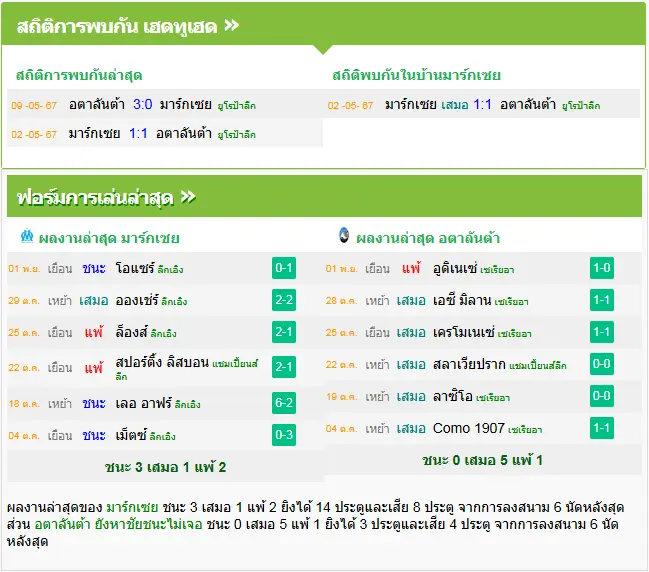Viewport: 649px width, 572px height.
Task: Click อตาลันต้า team name in the 09-05-67 row
Action: 97,104
